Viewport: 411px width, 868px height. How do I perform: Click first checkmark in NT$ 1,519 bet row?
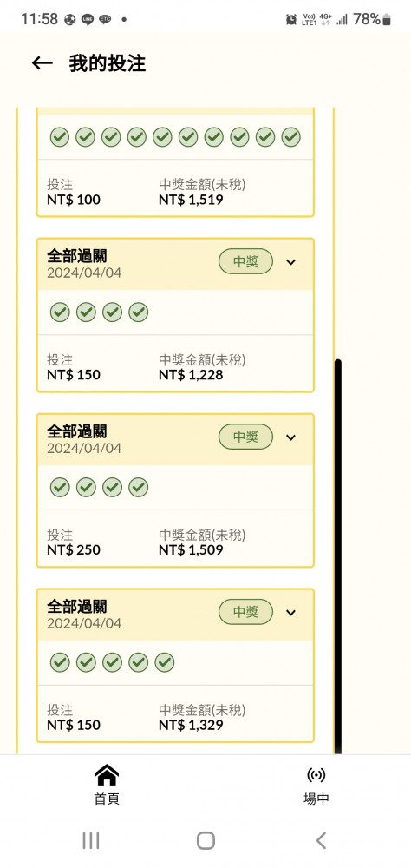[60, 137]
